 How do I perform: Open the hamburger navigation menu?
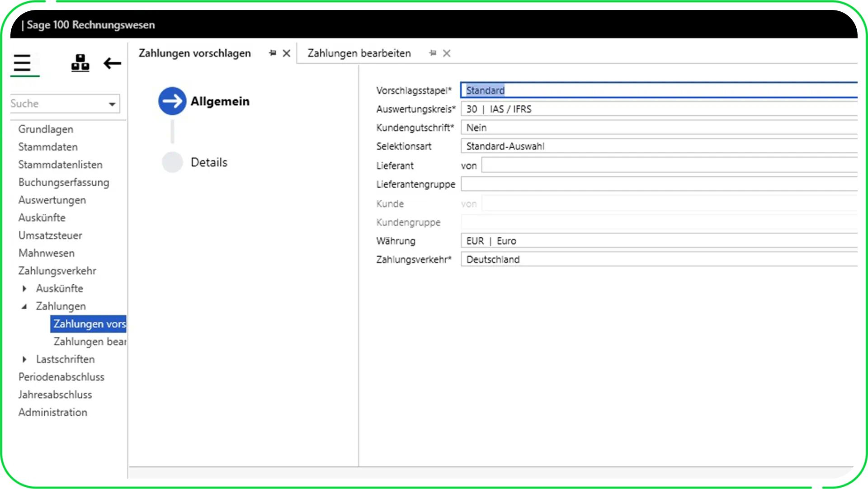click(22, 63)
